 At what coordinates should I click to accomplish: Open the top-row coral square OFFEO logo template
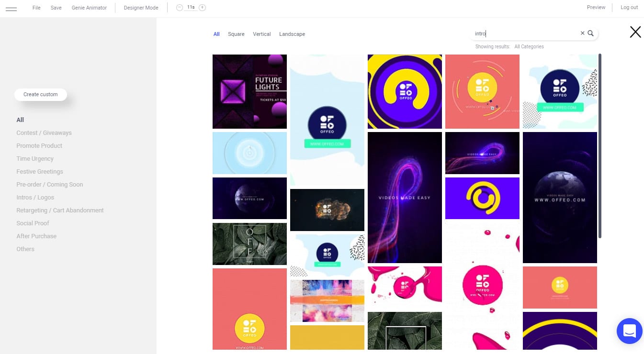482,91
